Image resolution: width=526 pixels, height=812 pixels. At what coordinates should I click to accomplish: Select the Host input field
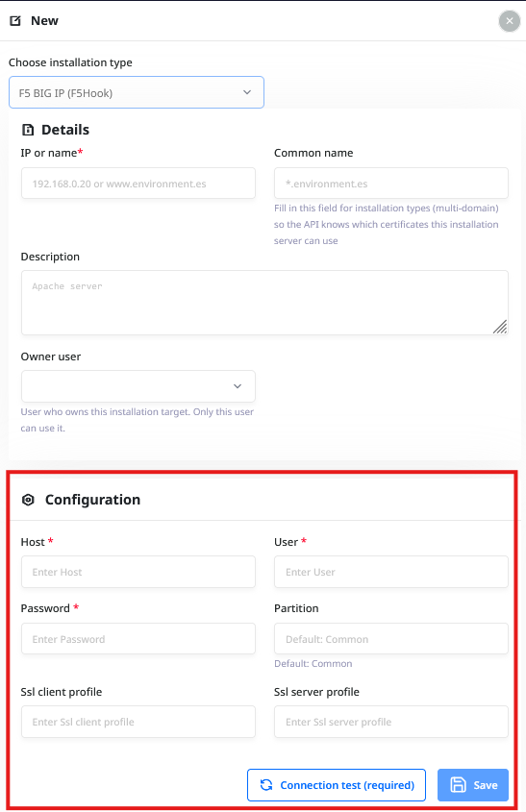[x=138, y=572]
